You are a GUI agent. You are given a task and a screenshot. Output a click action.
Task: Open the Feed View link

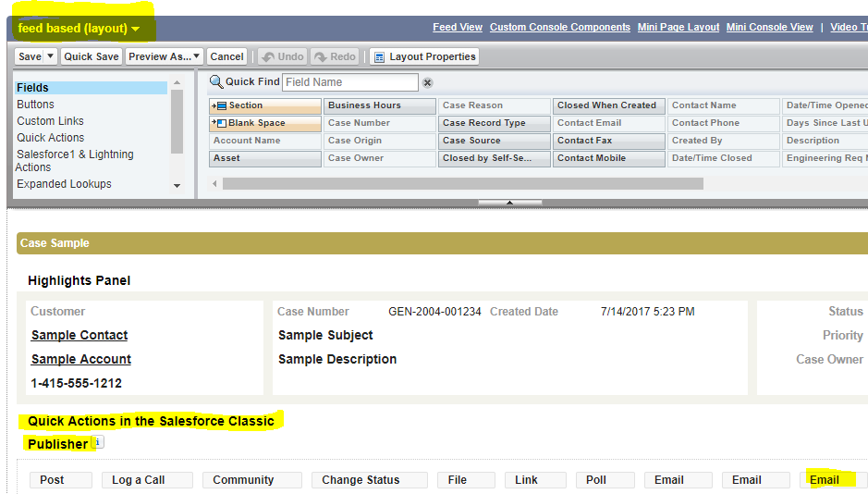point(458,27)
